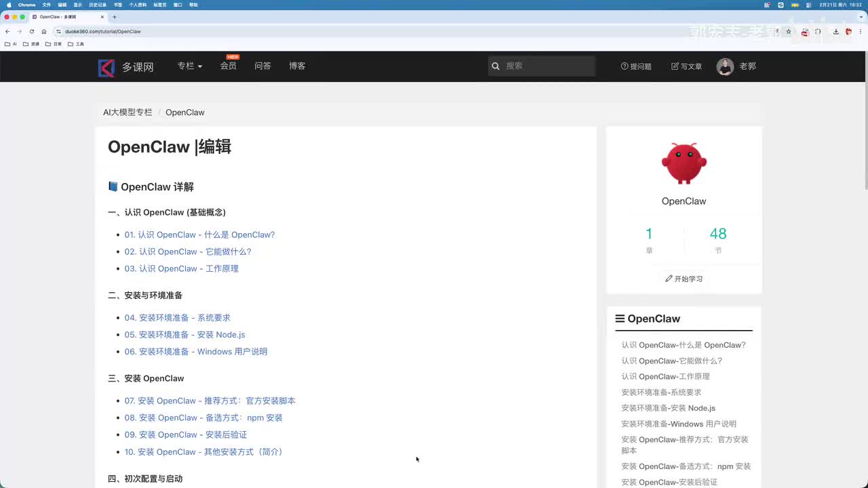This screenshot has height=488, width=868.
Task: Click the 写文章 link
Action: point(686,66)
